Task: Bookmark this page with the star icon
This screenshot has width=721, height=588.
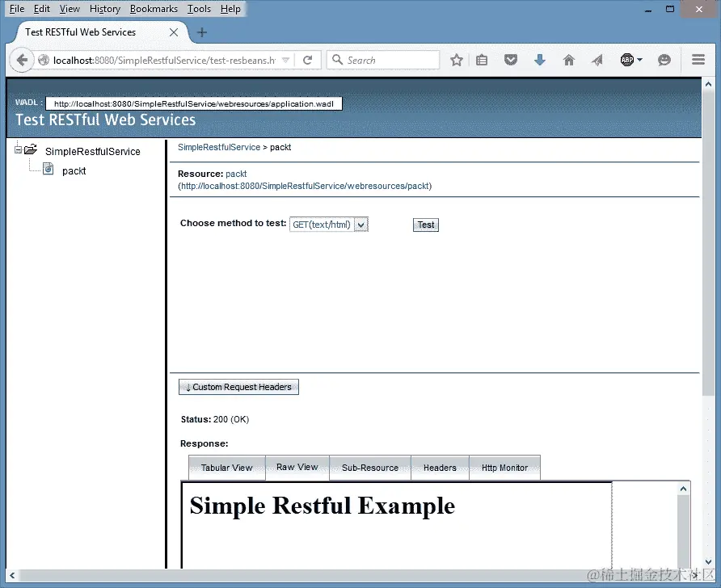Action: (x=456, y=61)
